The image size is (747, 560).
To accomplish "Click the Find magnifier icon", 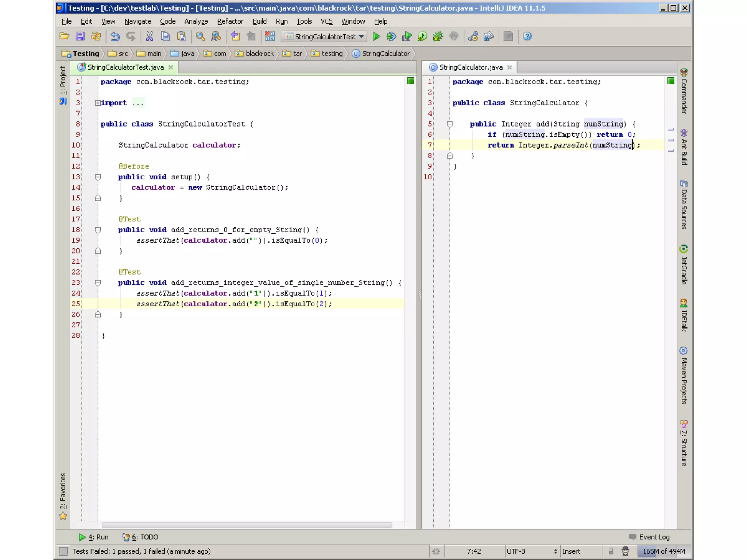I will pyautogui.click(x=200, y=36).
